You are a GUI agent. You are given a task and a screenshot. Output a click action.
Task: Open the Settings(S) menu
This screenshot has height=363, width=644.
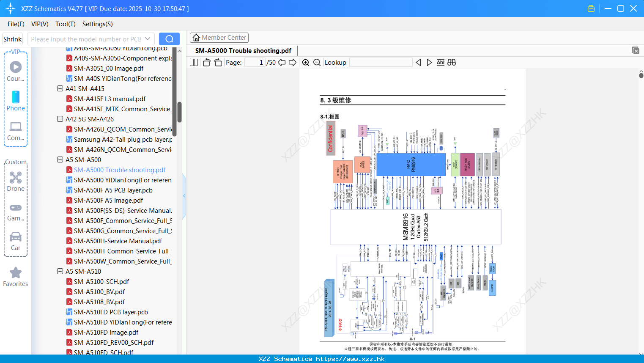click(98, 24)
